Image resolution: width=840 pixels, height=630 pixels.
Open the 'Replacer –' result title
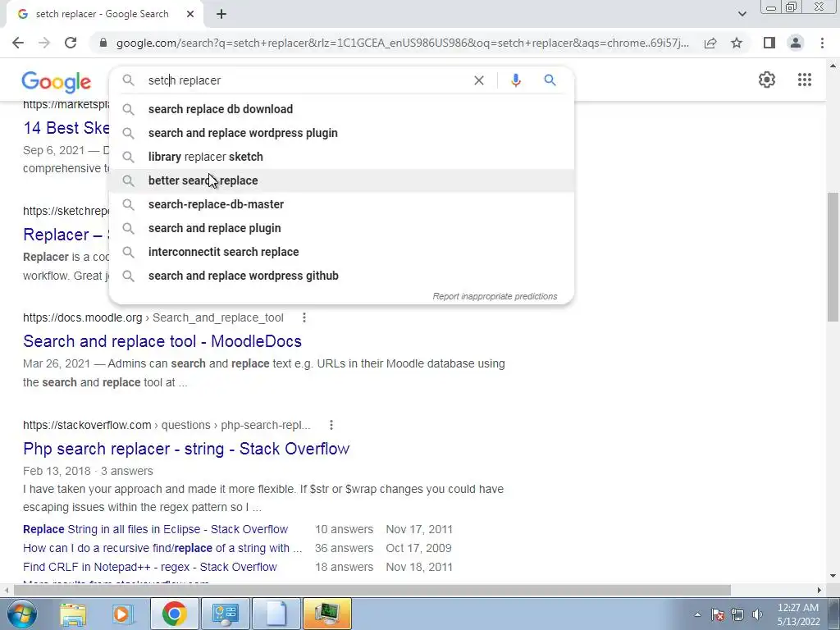tap(66, 235)
